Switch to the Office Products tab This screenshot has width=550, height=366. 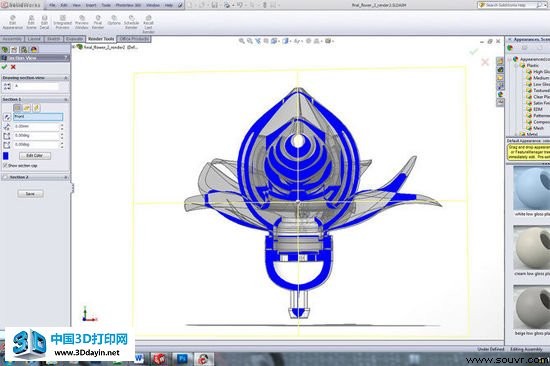pyautogui.click(x=134, y=39)
